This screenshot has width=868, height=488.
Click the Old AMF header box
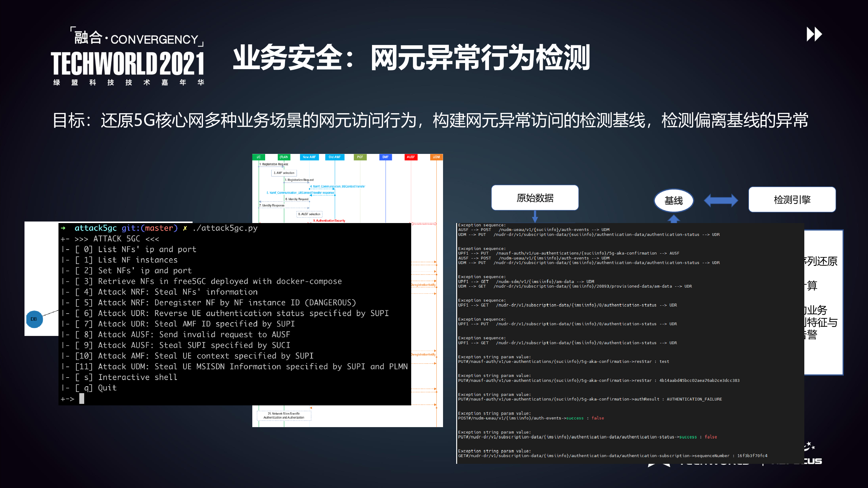click(x=335, y=157)
